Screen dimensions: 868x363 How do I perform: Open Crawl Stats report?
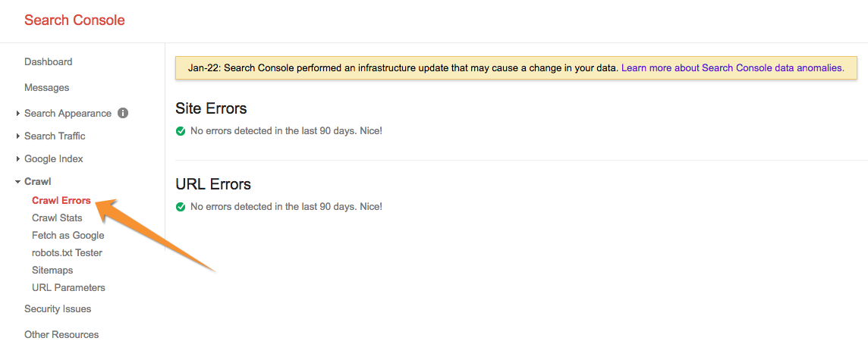coord(57,218)
